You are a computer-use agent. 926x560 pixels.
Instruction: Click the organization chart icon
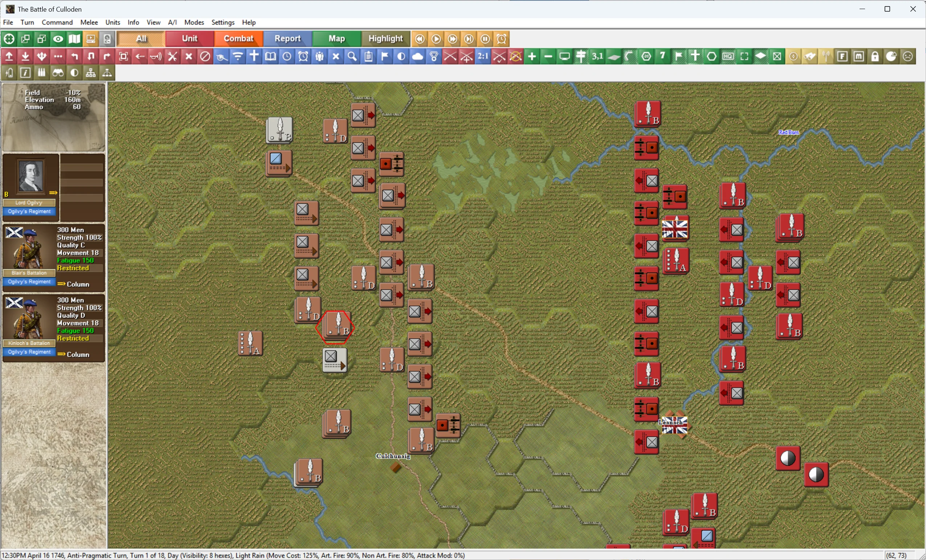[x=91, y=73]
